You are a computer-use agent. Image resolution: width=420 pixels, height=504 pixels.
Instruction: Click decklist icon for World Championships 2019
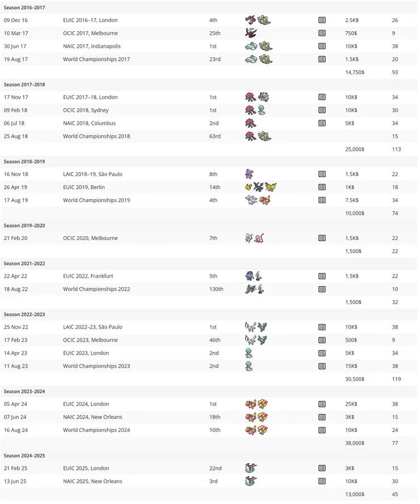(x=322, y=200)
